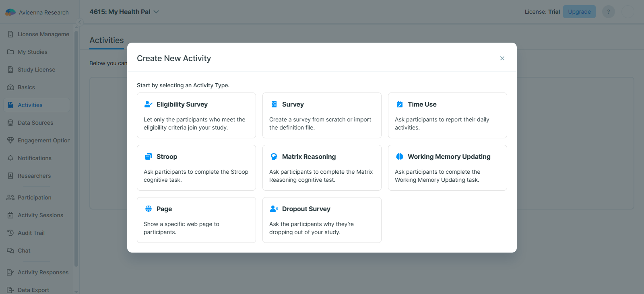Close the Create New Activity dialog
644x294 pixels.
click(502, 58)
